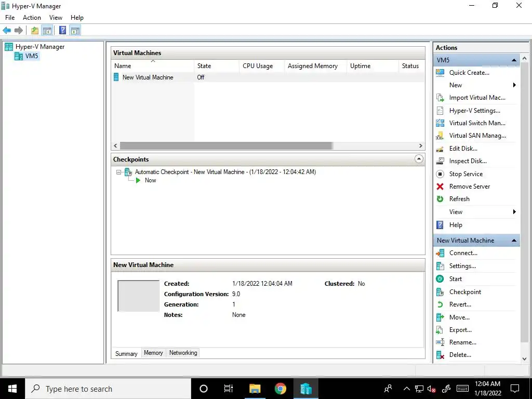Switch to the Memory tab
This screenshot has width=532, height=399.
pyautogui.click(x=153, y=353)
